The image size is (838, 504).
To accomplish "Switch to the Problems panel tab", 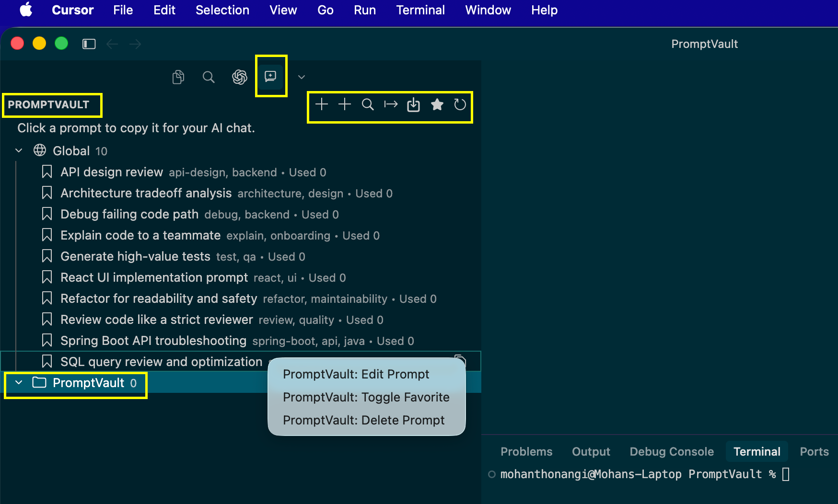I will [526, 451].
